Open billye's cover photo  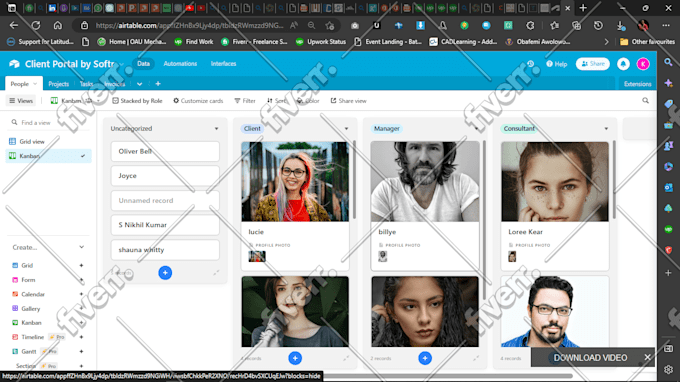425,182
